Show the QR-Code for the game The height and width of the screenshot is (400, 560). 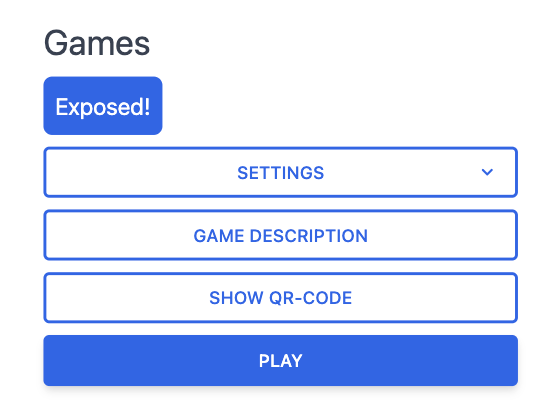point(280,298)
